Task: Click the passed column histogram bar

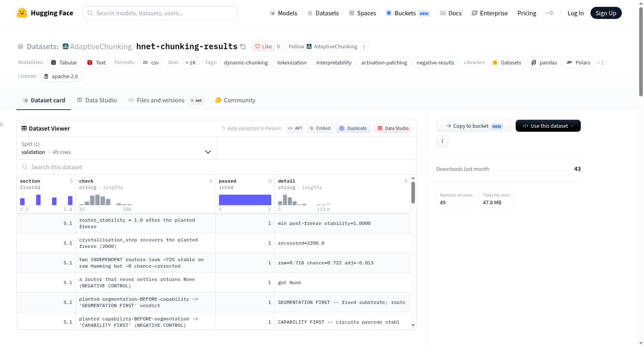Action: pos(245,200)
